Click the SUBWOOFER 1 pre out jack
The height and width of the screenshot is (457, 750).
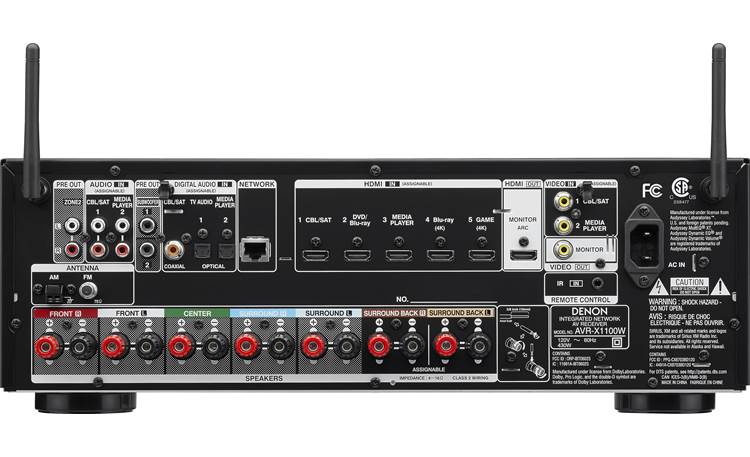[x=147, y=224]
